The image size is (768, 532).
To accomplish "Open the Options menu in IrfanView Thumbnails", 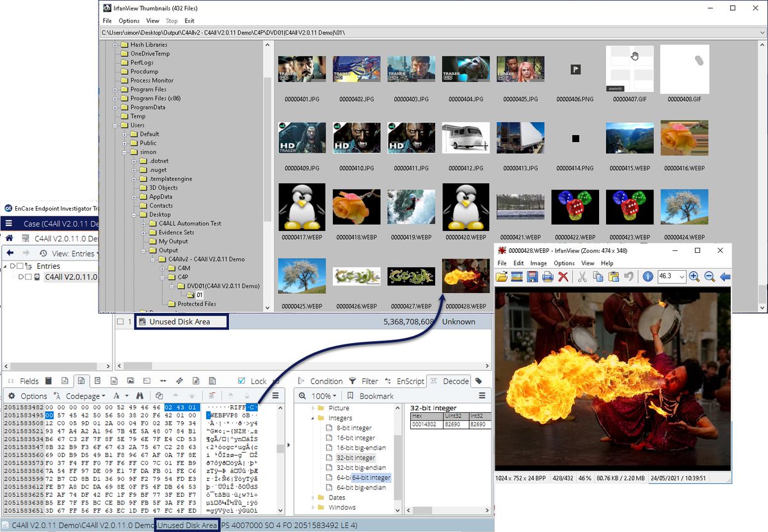I will [129, 21].
